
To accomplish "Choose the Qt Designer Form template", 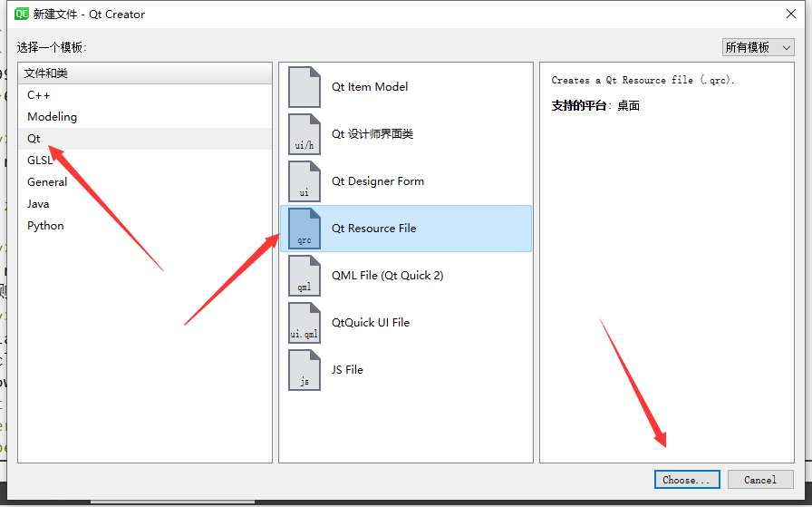I will click(406, 181).
